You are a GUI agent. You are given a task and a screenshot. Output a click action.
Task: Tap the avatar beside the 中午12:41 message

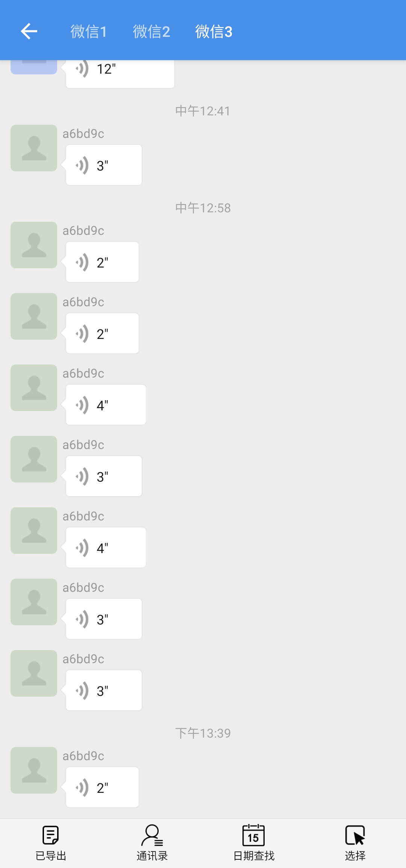34,148
